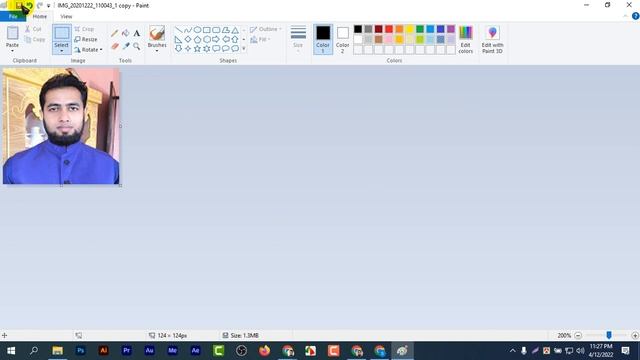Open Customize Quick Access Toolbar arrow
This screenshot has height=360, width=640.
coord(49,6)
